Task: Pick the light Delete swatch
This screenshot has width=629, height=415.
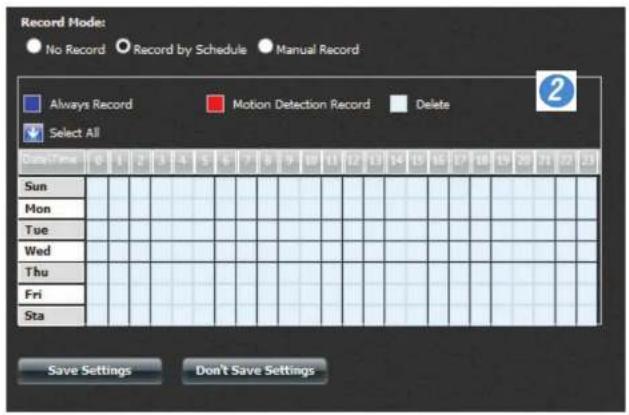Action: click(398, 104)
